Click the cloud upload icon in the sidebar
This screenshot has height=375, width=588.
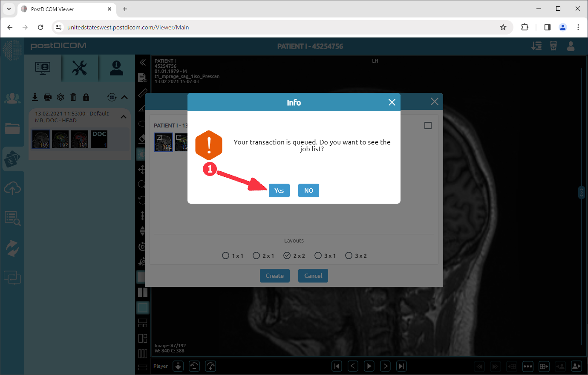(12, 188)
